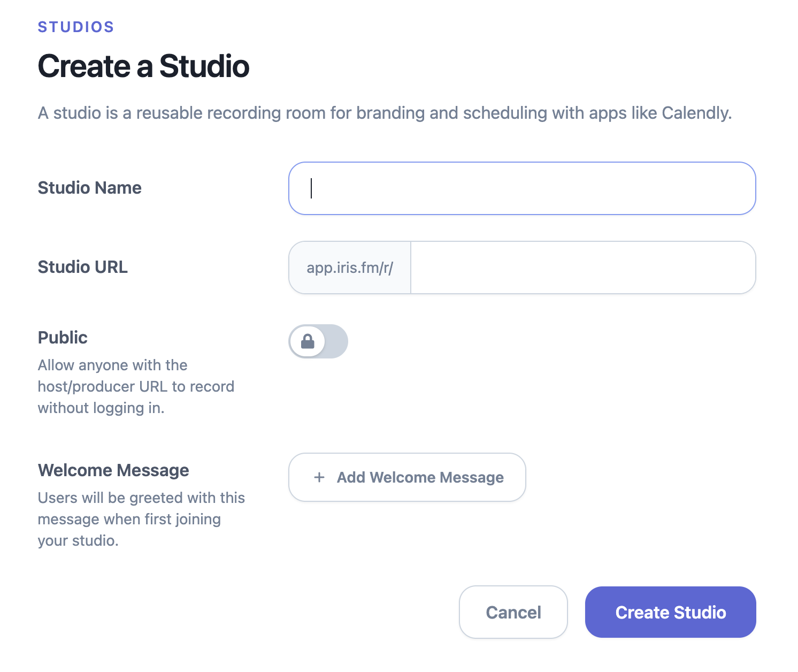Click the Create a Studio heading
Image resolution: width=798 pixels, height=672 pixels.
click(143, 66)
